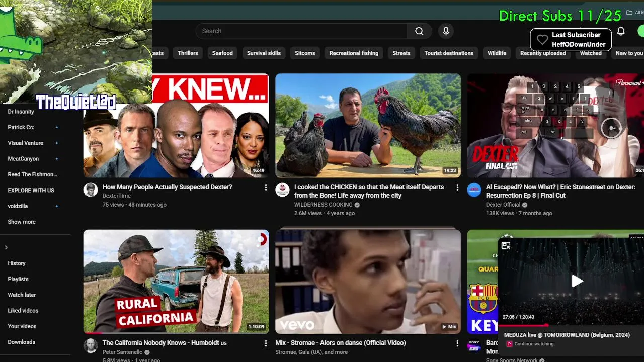Select the Thrillers filter chip
Image resolution: width=644 pixels, height=362 pixels.
188,53
